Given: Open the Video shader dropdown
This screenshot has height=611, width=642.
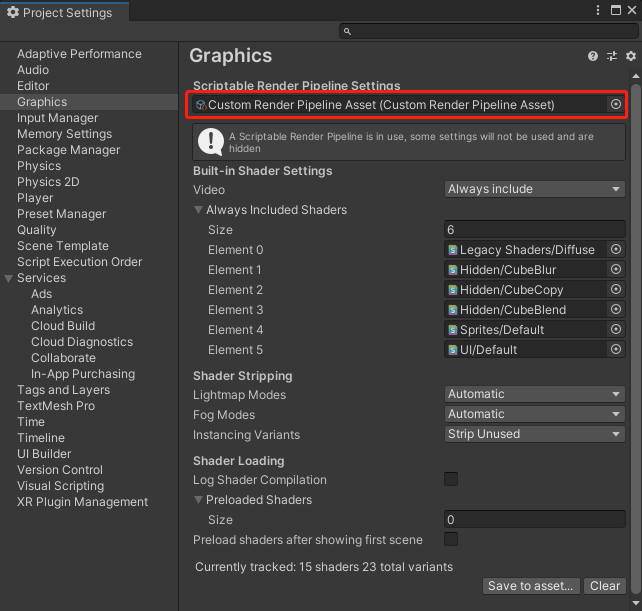Looking at the screenshot, I should pyautogui.click(x=534, y=189).
